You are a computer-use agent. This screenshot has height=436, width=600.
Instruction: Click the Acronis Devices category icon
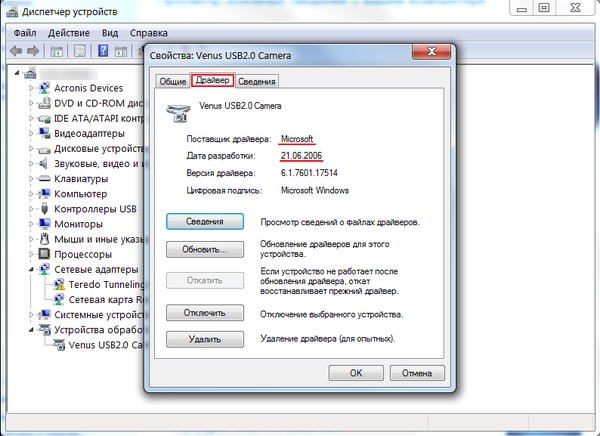44,88
